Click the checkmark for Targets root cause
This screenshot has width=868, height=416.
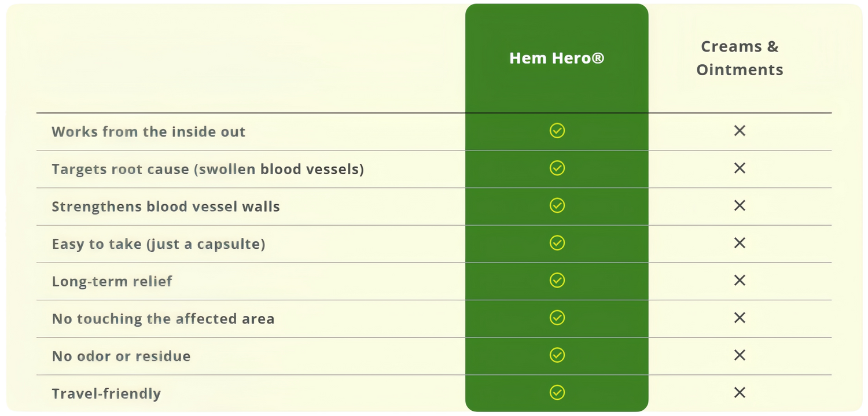coord(557,168)
